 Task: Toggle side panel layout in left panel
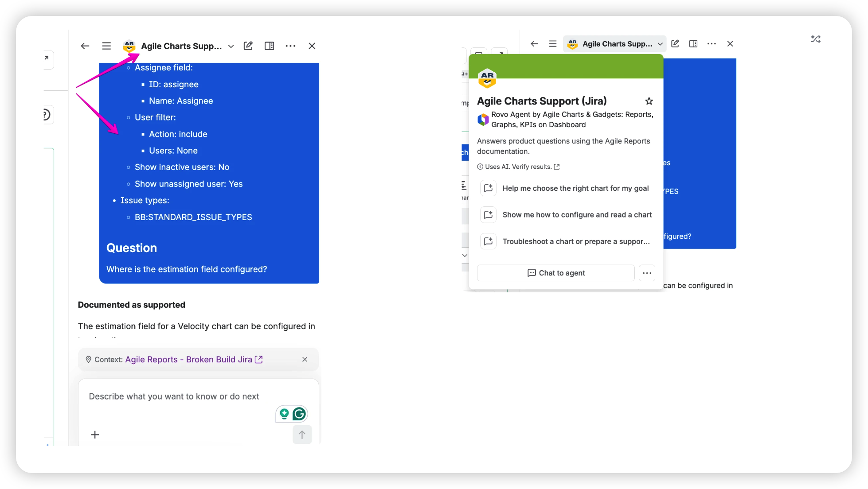click(x=269, y=46)
